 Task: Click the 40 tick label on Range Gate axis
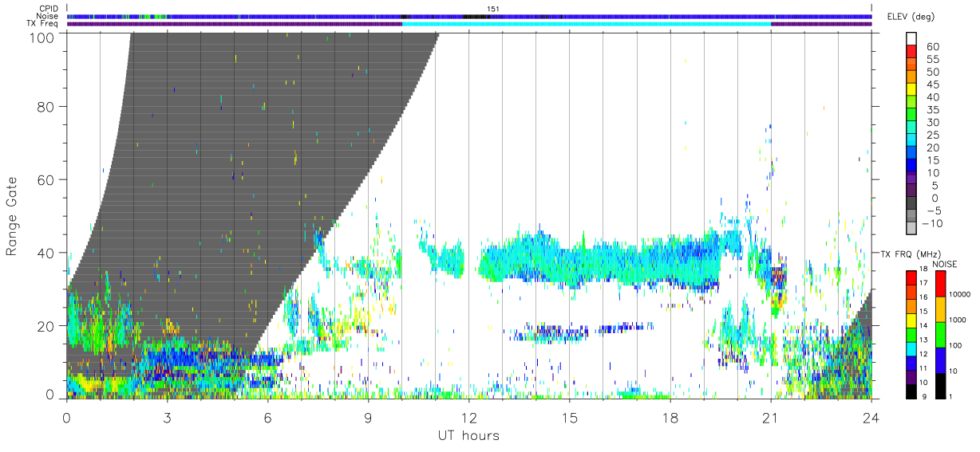(x=46, y=253)
